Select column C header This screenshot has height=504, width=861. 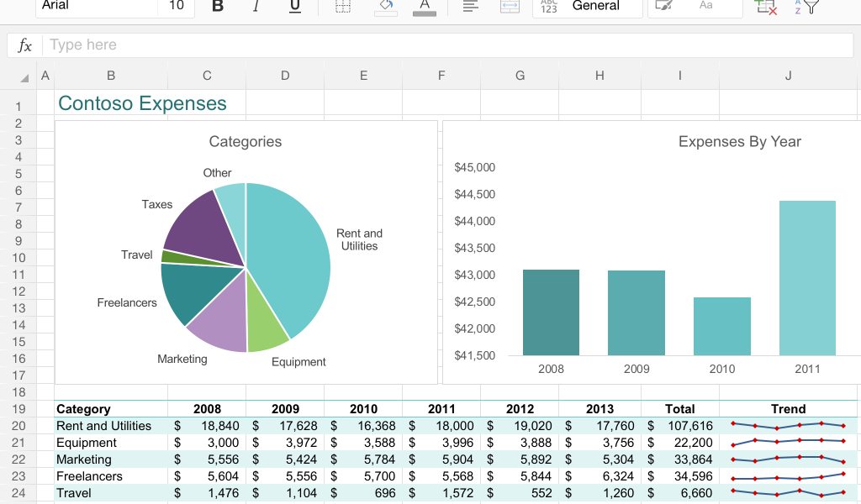click(207, 76)
